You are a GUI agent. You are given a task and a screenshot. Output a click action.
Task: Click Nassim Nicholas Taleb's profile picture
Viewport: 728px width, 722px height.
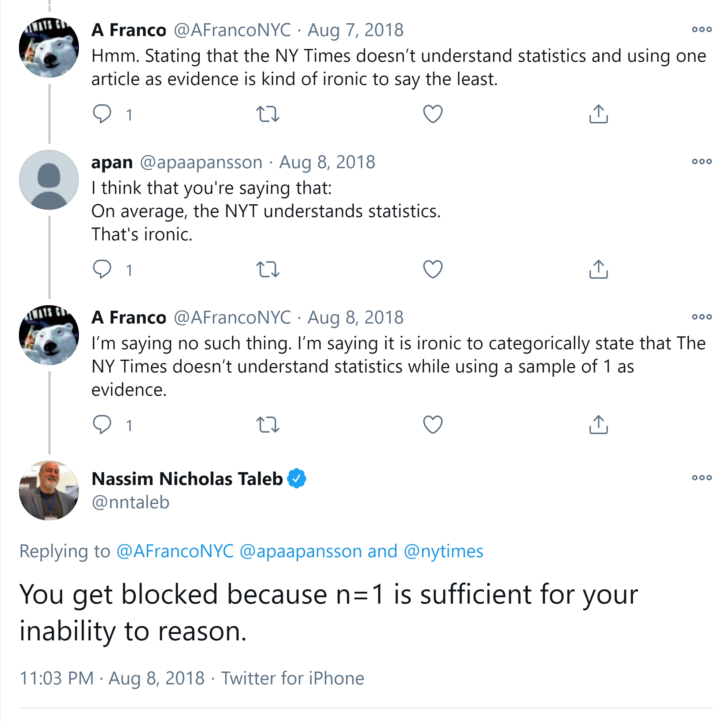(x=49, y=490)
